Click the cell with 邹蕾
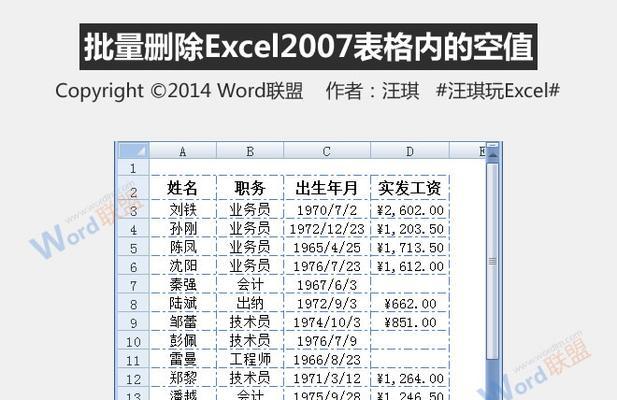 [183, 322]
